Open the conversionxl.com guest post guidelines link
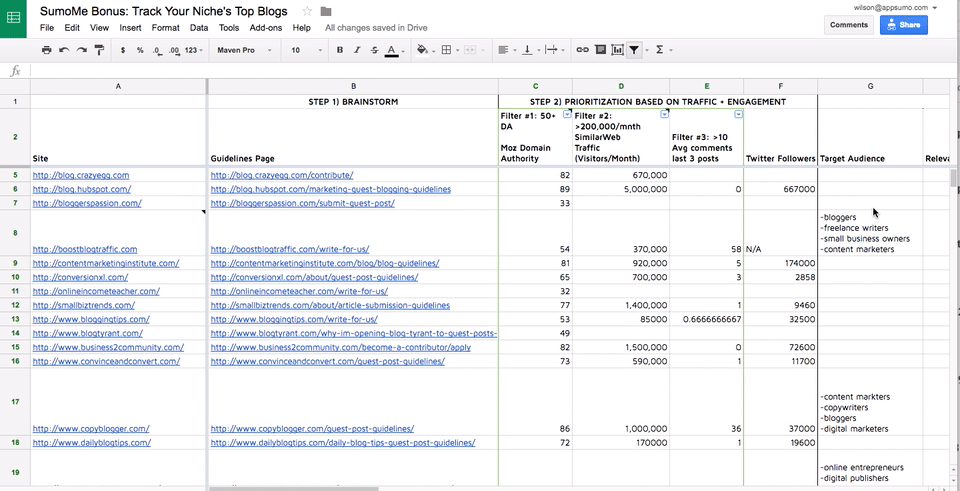 click(314, 277)
